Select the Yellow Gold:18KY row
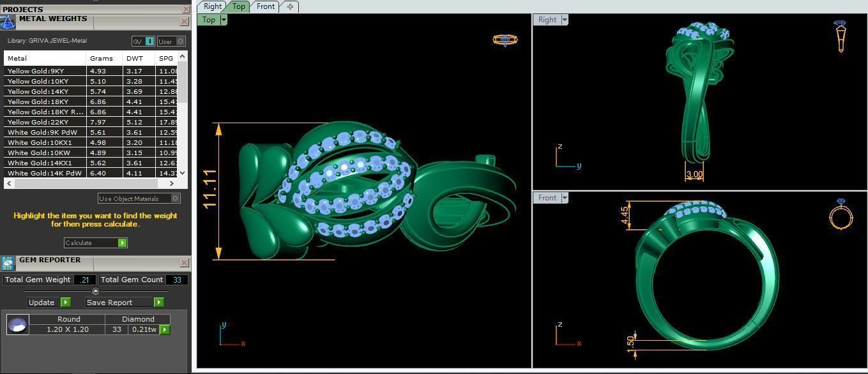868x374 pixels. click(x=91, y=101)
